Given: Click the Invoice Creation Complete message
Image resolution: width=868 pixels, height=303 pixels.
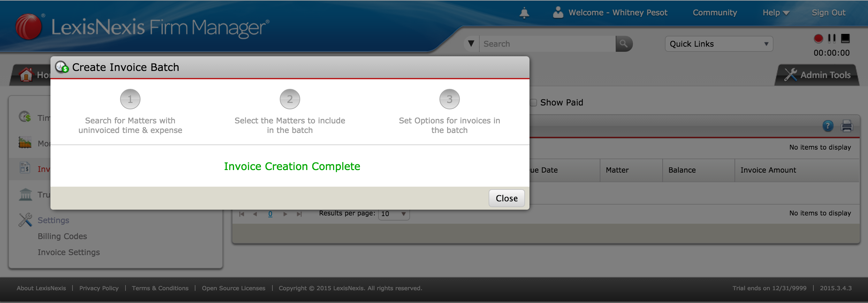Looking at the screenshot, I should [x=292, y=166].
